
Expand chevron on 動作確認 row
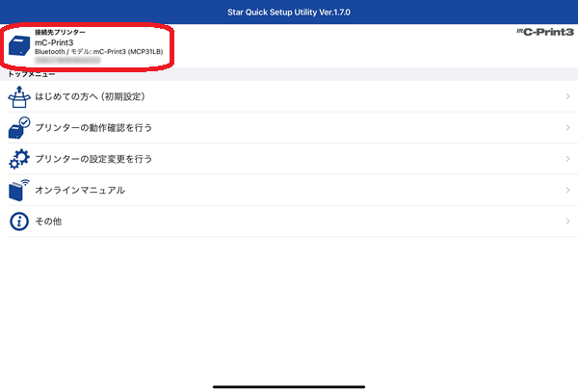pos(567,128)
